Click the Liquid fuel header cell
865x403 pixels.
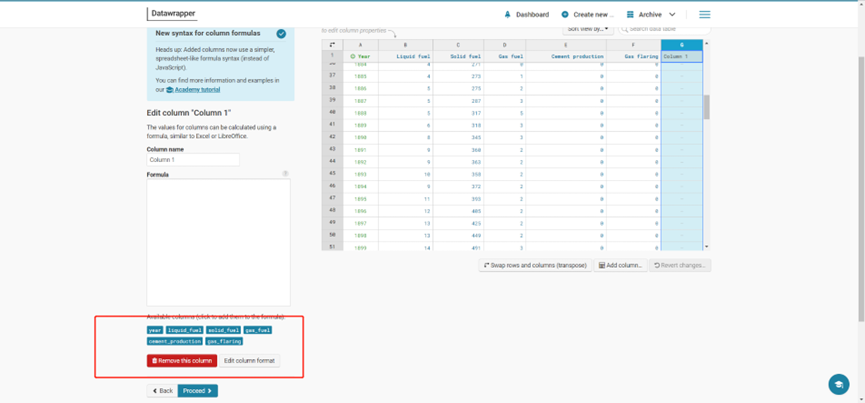click(x=405, y=56)
